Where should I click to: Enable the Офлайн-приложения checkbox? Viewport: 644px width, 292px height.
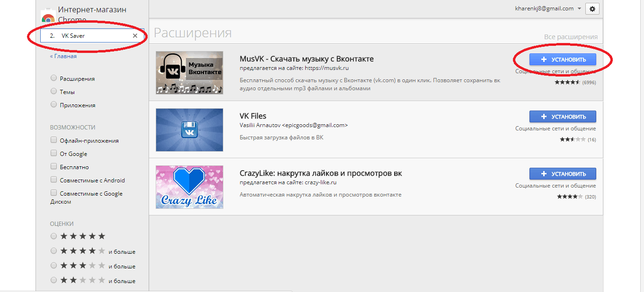(53, 140)
